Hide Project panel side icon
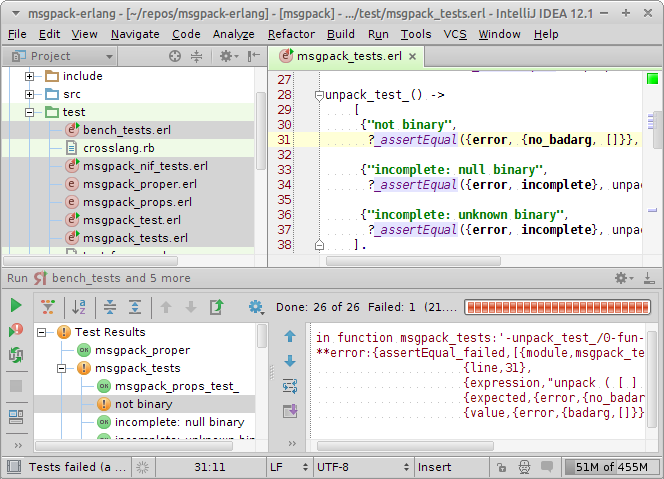The width and height of the screenshot is (664, 479). pyautogui.click(x=254, y=56)
